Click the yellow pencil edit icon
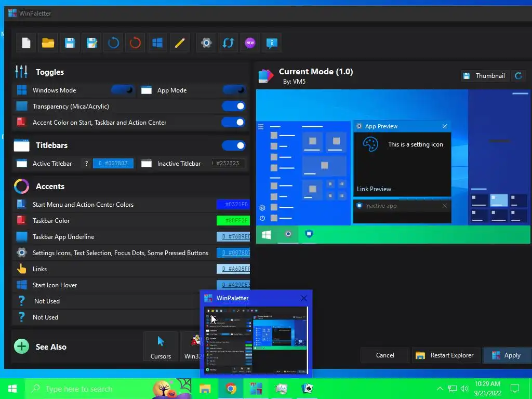Screen dimensions: 532x399 click(179, 43)
